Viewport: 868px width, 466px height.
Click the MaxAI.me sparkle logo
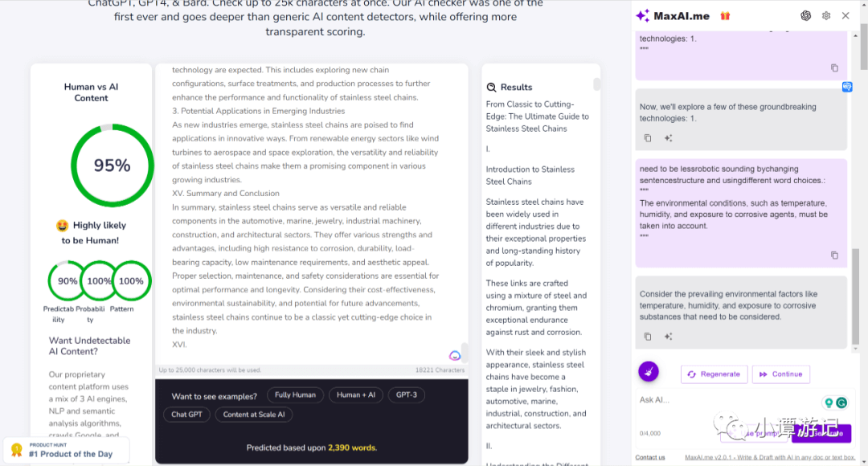642,15
